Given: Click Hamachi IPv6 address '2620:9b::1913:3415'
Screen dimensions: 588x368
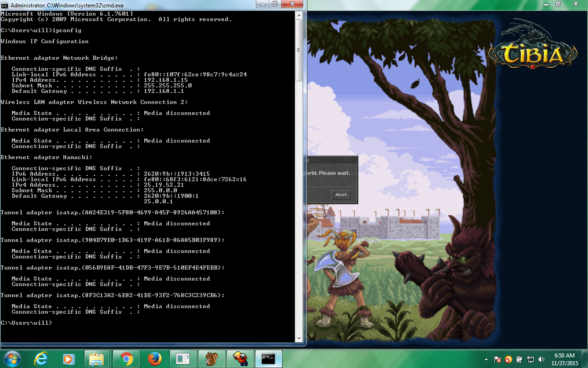Looking at the screenshot, I should pyautogui.click(x=177, y=174).
